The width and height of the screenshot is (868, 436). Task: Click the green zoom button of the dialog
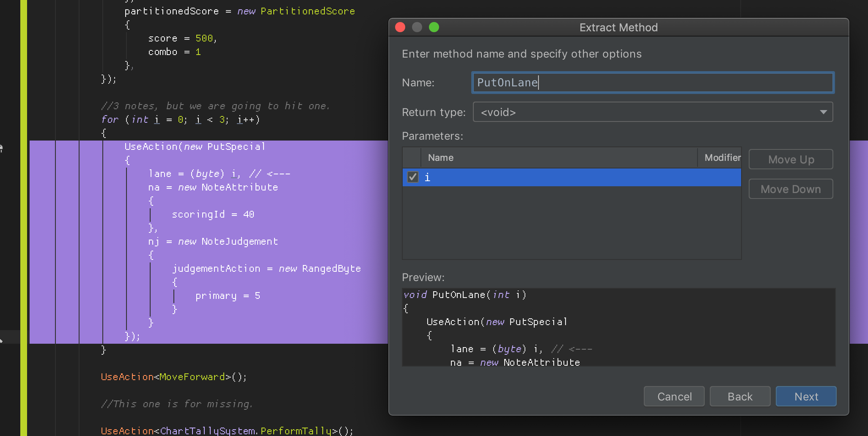434,28
